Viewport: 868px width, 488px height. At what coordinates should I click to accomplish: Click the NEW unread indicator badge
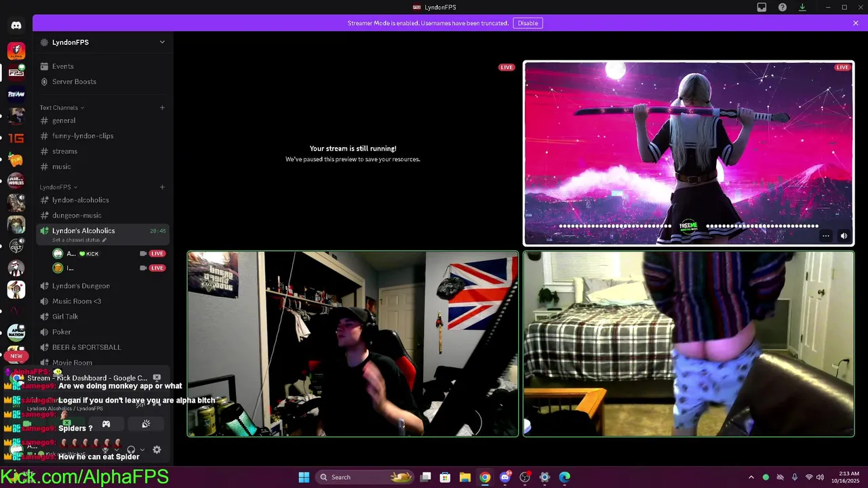pyautogui.click(x=16, y=356)
